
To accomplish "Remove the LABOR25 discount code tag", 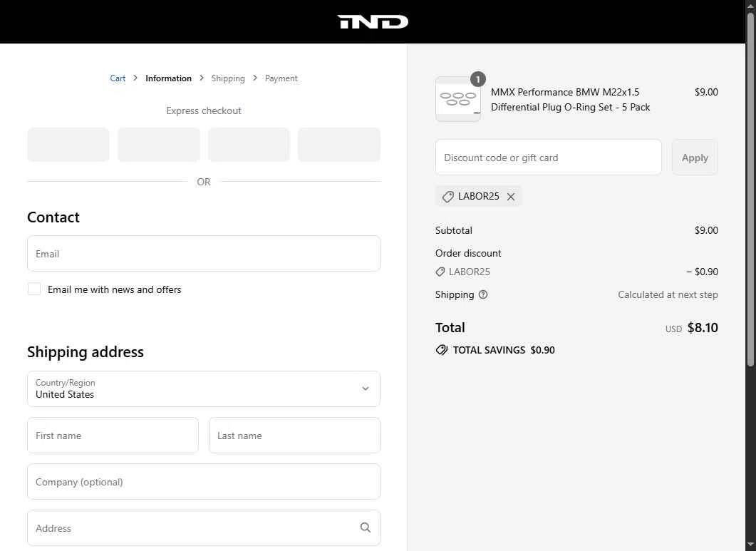I will pos(511,196).
